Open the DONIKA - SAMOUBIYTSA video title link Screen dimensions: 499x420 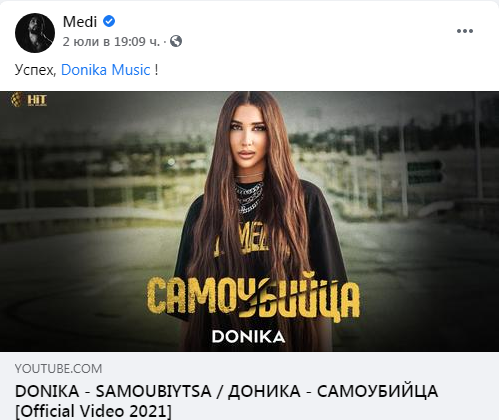point(226,391)
